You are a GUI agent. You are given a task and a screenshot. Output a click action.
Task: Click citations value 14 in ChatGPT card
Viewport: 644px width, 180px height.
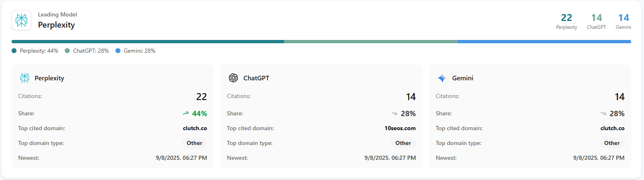point(411,97)
